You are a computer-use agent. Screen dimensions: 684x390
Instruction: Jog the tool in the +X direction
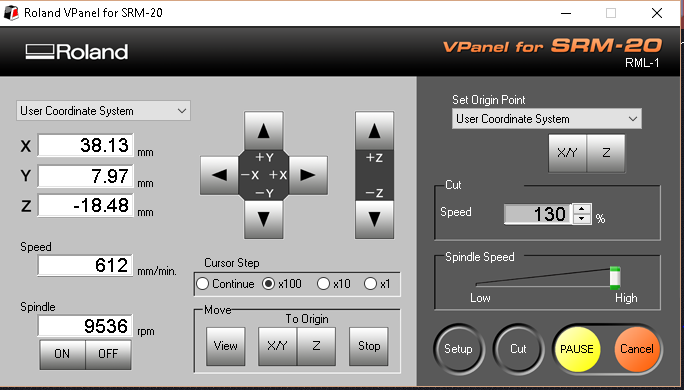[308, 175]
